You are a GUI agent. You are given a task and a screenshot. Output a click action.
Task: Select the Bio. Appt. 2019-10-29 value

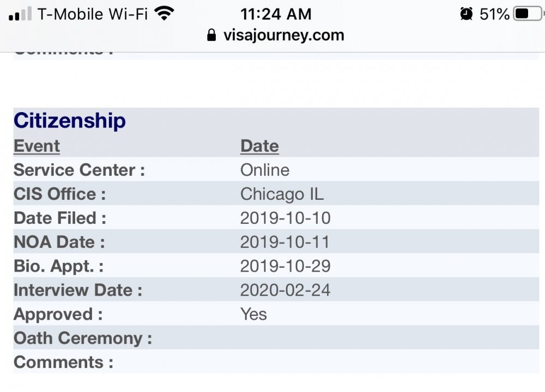286,266
